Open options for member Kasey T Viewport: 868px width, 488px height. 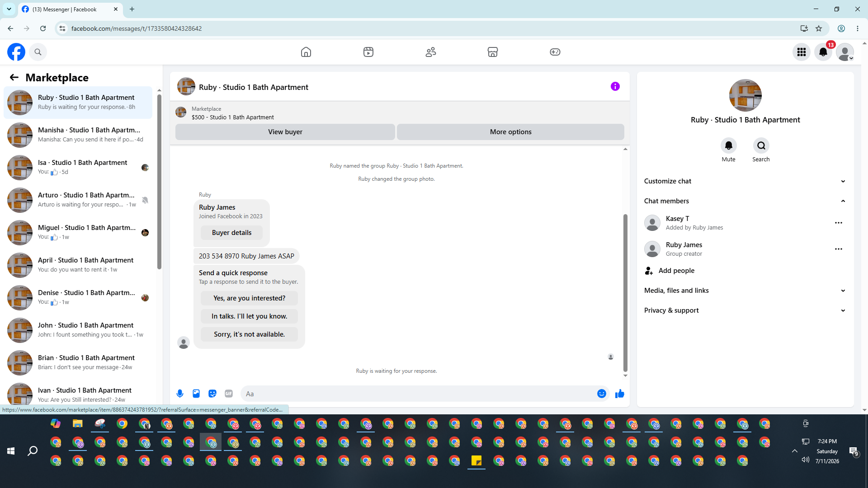pyautogui.click(x=839, y=223)
